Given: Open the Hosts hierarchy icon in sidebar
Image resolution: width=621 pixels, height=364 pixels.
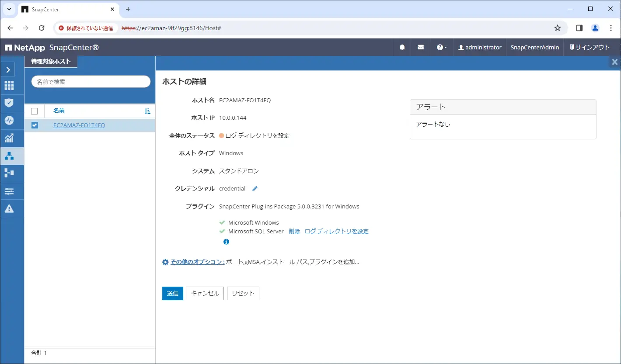Looking at the screenshot, I should (9, 156).
